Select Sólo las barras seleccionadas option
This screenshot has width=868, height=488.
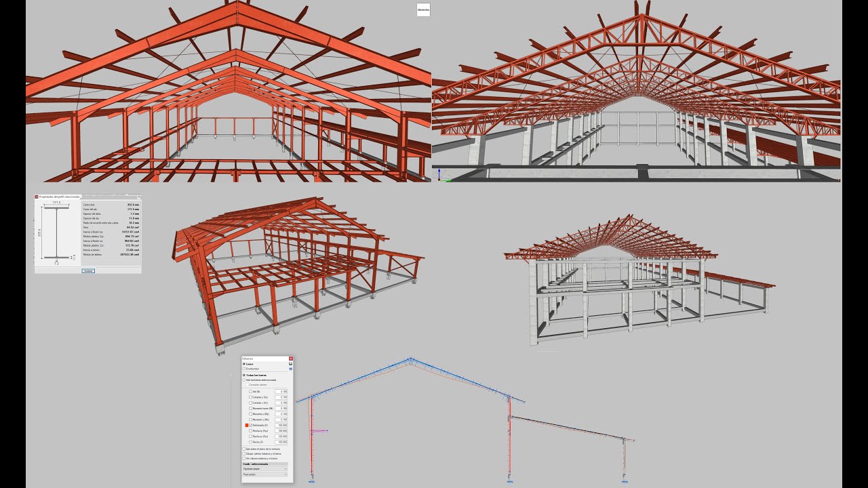pos(244,380)
